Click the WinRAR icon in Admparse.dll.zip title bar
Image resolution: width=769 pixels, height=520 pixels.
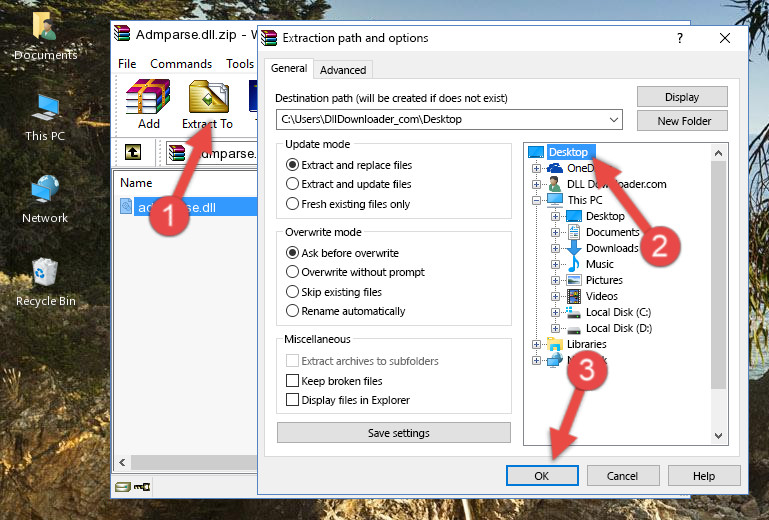click(122, 33)
